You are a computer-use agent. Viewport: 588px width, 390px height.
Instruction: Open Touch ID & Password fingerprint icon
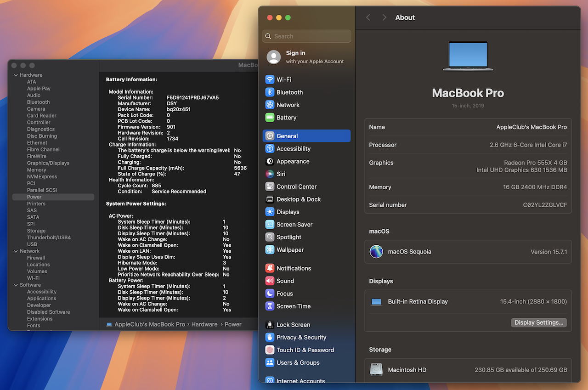click(x=270, y=350)
